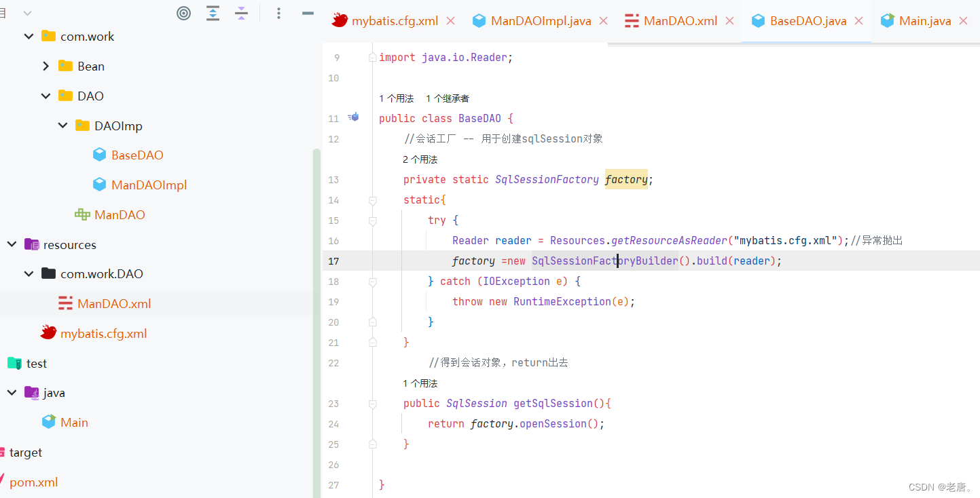Collapse the com.work package node
Image resolution: width=980 pixels, height=498 pixels.
click(x=29, y=37)
